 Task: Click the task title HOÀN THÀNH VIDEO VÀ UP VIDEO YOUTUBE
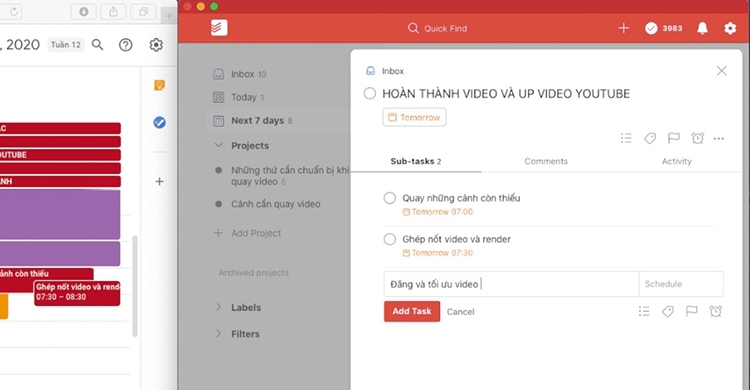tap(506, 93)
